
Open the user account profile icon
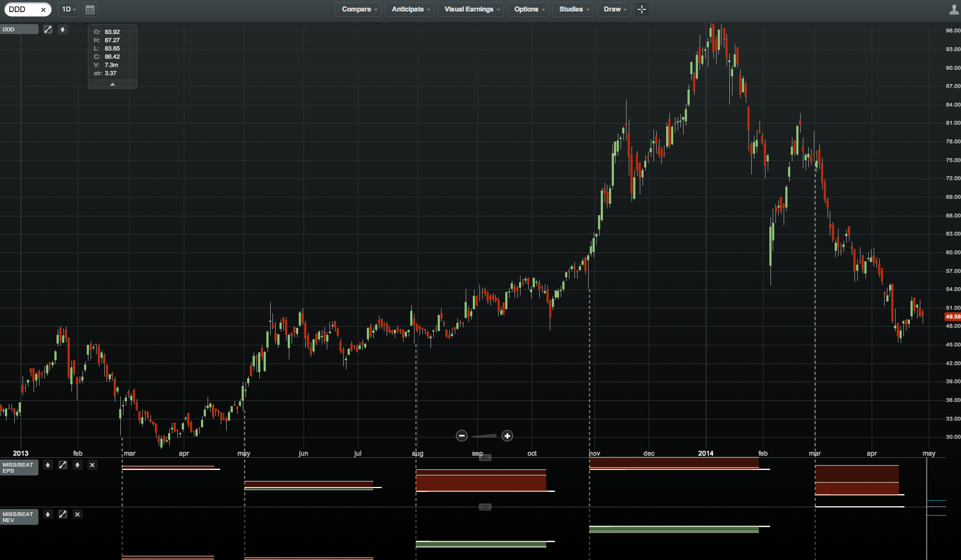point(954,9)
